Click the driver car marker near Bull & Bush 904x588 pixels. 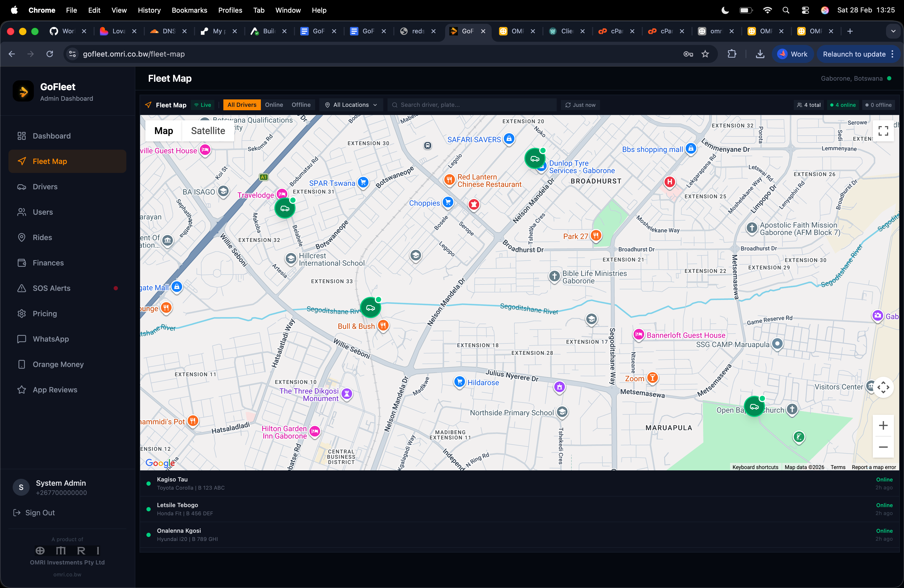(x=370, y=308)
